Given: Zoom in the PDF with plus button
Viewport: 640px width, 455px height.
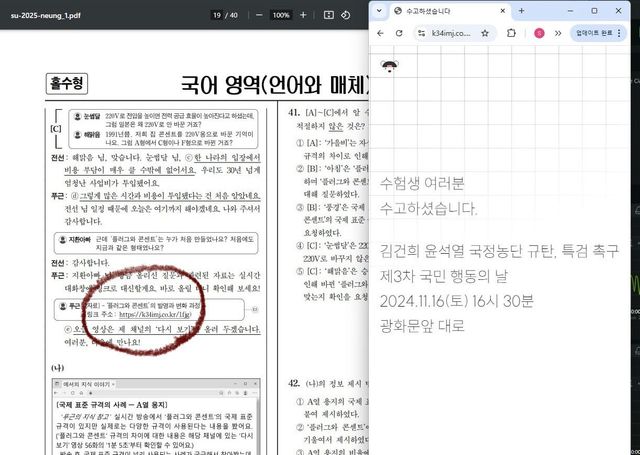Looking at the screenshot, I should 304,15.
